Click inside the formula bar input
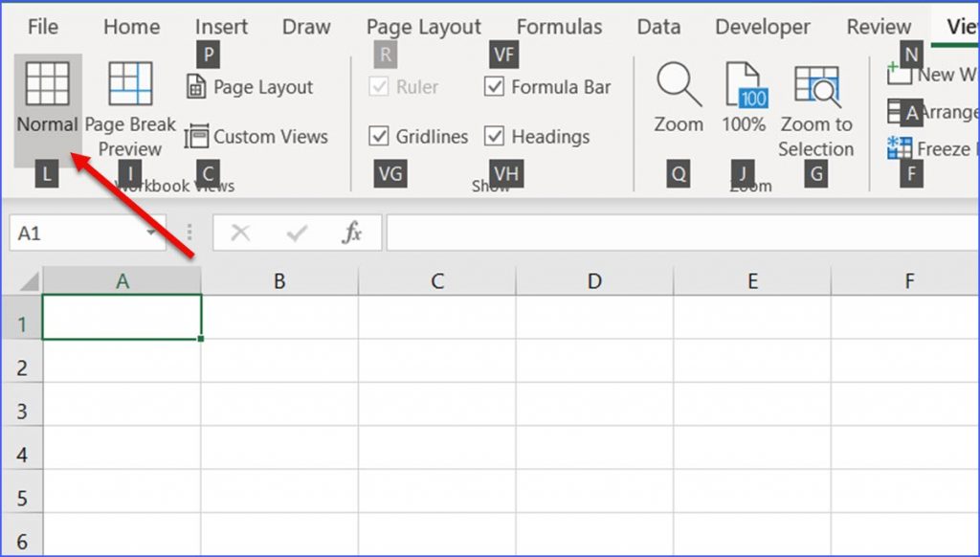Viewport: 980px width, 557px height. (682, 234)
